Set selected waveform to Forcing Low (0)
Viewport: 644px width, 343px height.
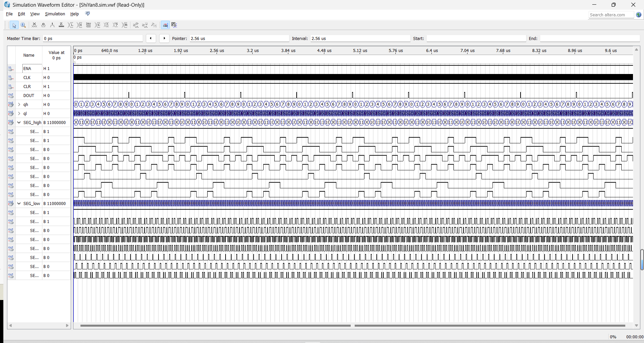pyautogui.click(x=43, y=25)
